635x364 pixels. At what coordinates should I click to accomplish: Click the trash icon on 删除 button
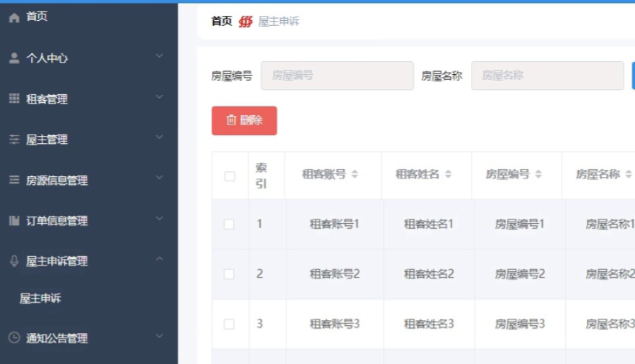click(x=231, y=119)
